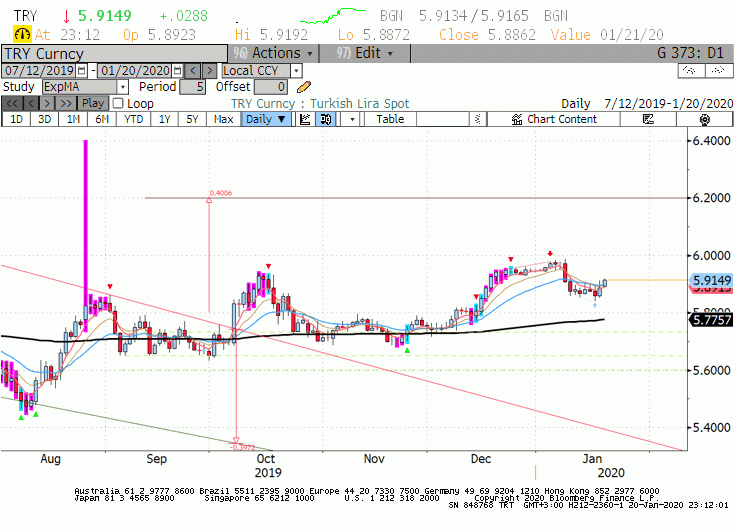Open the end date calendar picker
The height and width of the screenshot is (530, 736).
pyautogui.click(x=177, y=71)
